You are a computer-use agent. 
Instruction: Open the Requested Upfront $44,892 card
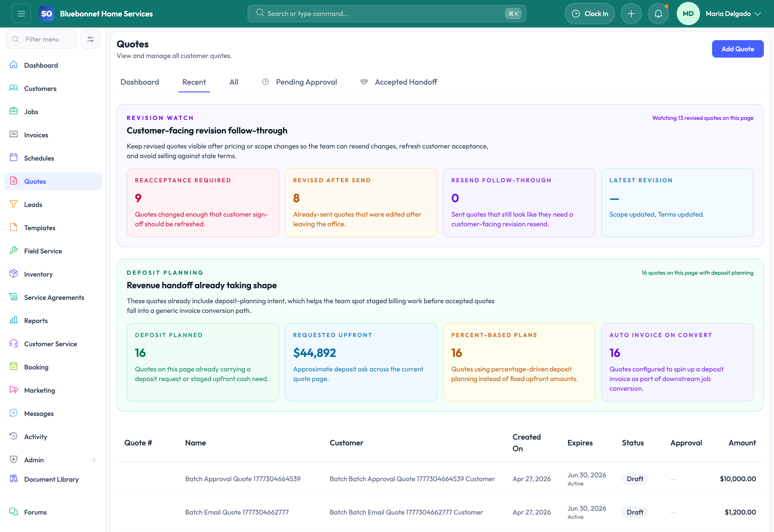tap(361, 362)
